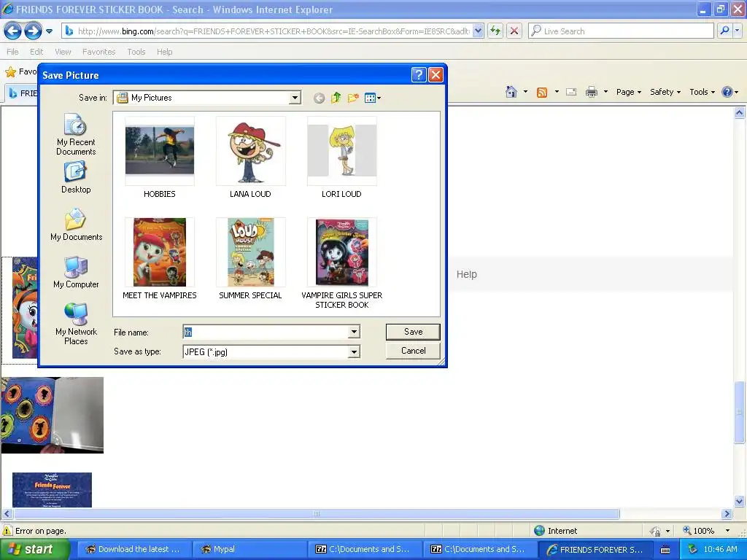The height and width of the screenshot is (560, 747).
Task: Switch to Mypal taskbar button
Action: point(249,549)
